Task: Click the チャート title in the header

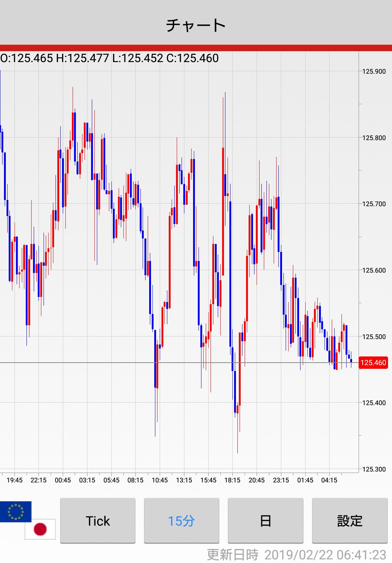Action: tap(196, 25)
